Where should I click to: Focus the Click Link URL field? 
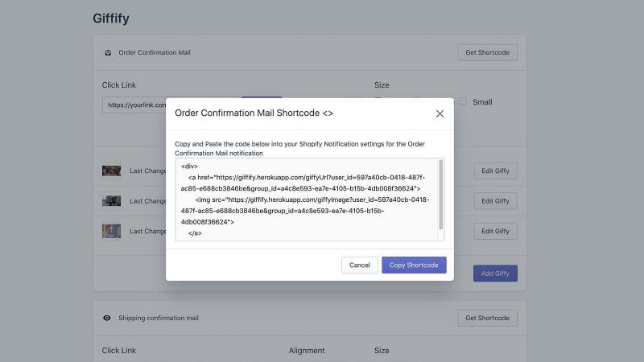pyautogui.click(x=134, y=105)
